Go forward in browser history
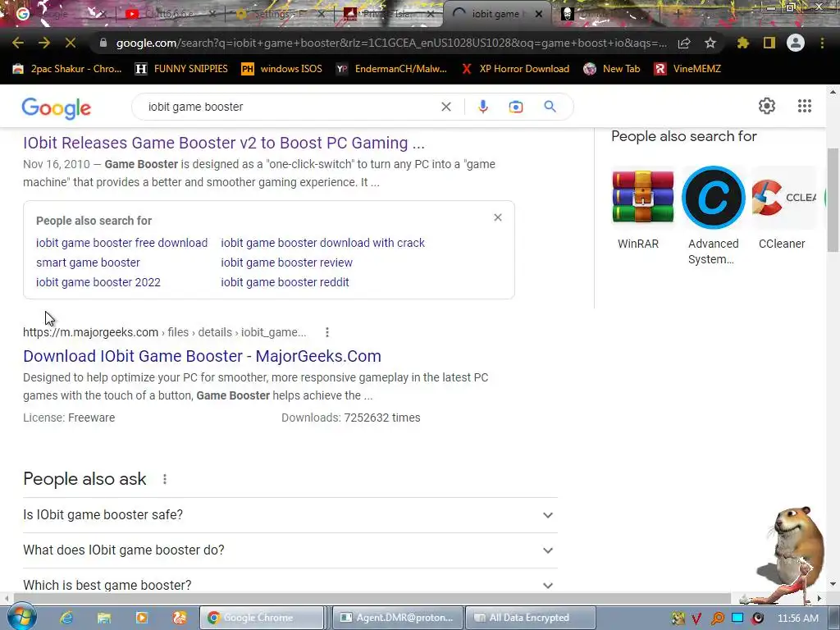840x630 pixels. click(x=44, y=43)
